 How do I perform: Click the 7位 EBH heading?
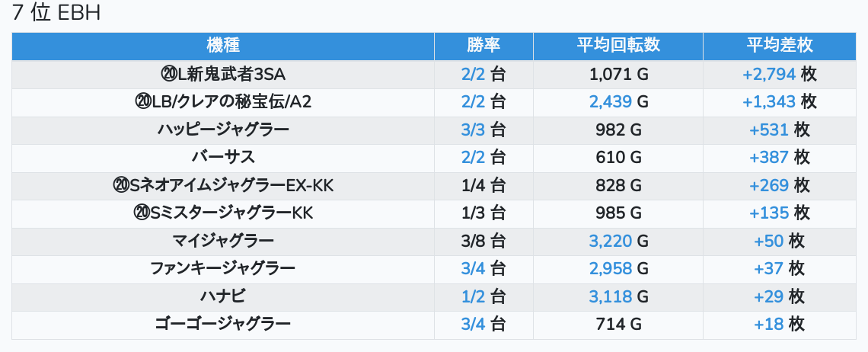tap(56, 13)
